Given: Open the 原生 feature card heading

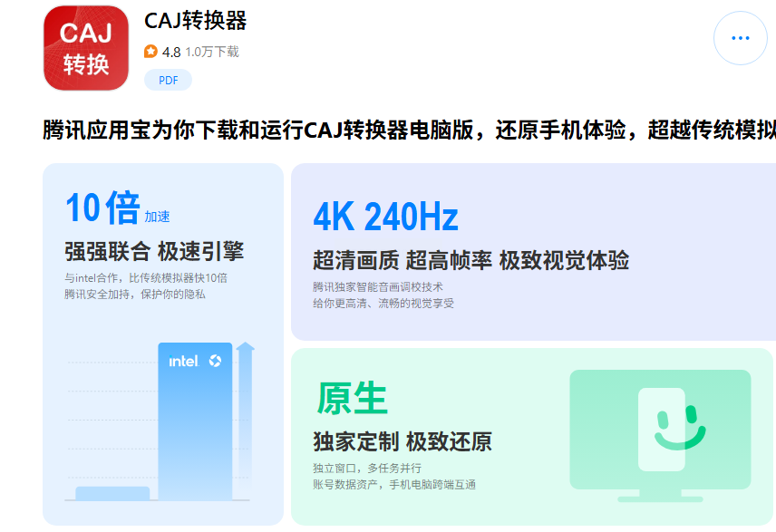Looking at the screenshot, I should tap(352, 399).
